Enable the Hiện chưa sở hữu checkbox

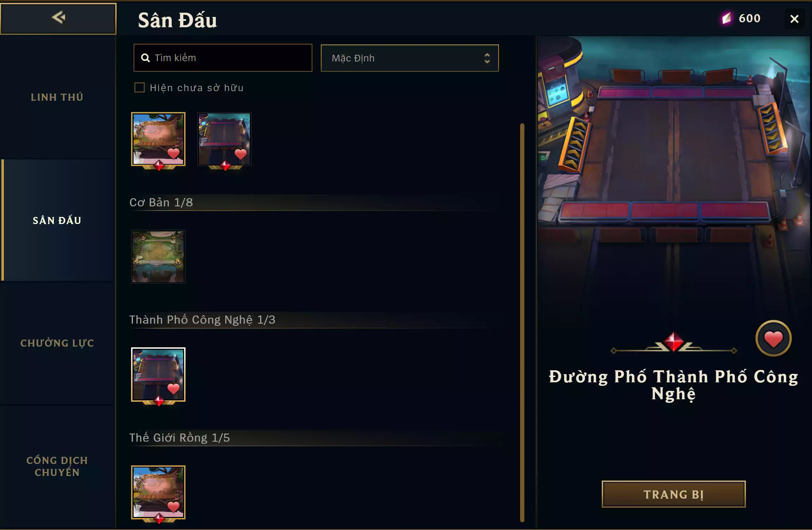click(140, 88)
